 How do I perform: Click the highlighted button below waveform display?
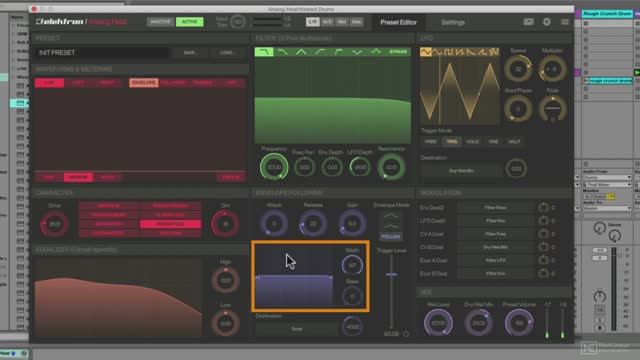(78, 177)
